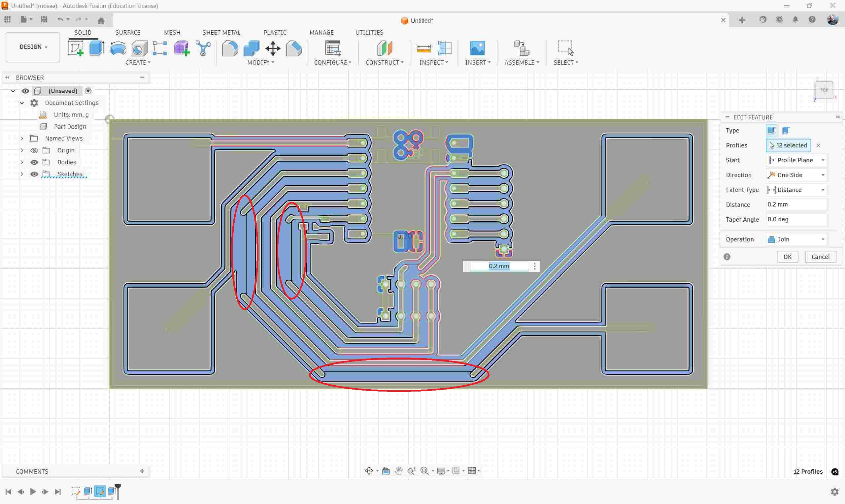Expand the Origin folder
Viewport: 845px width, 504px height.
pyautogui.click(x=22, y=150)
